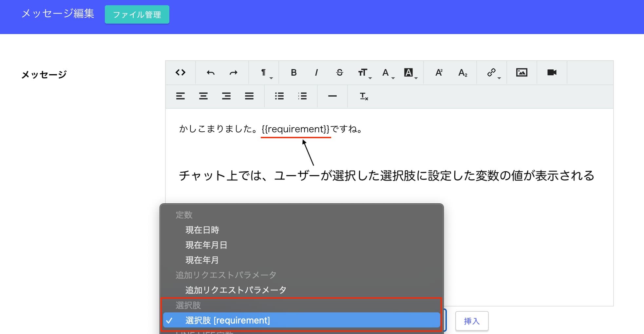
Task: Toggle italic formatting
Action: (316, 72)
